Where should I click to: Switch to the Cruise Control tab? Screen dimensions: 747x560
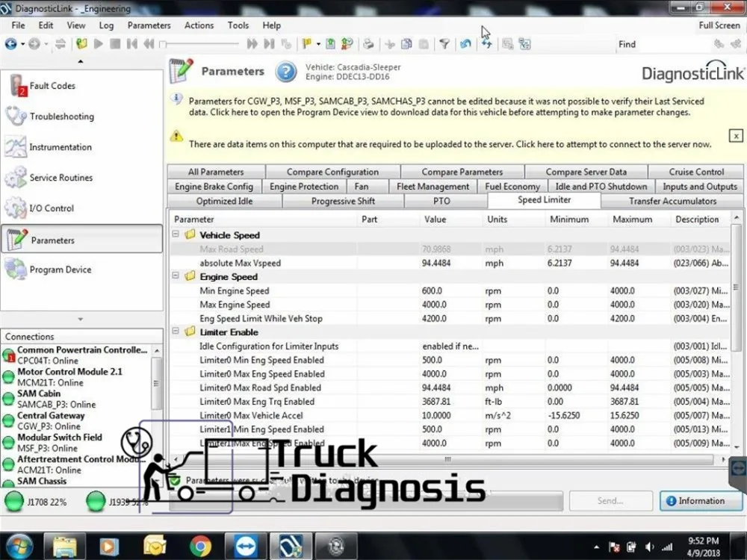click(x=696, y=172)
